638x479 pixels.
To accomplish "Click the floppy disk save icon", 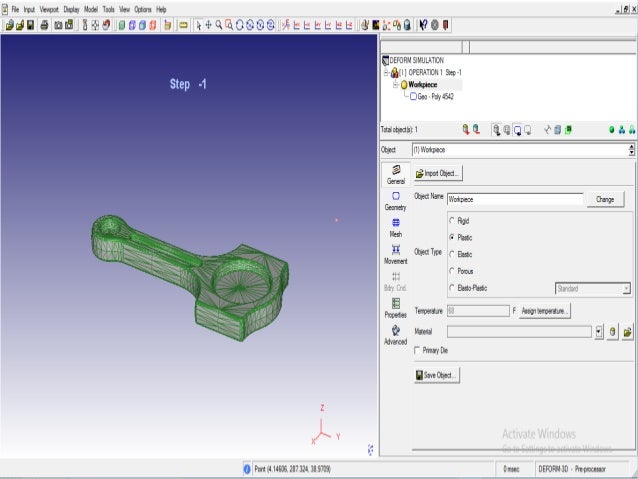I will pyautogui.click(x=31, y=25).
